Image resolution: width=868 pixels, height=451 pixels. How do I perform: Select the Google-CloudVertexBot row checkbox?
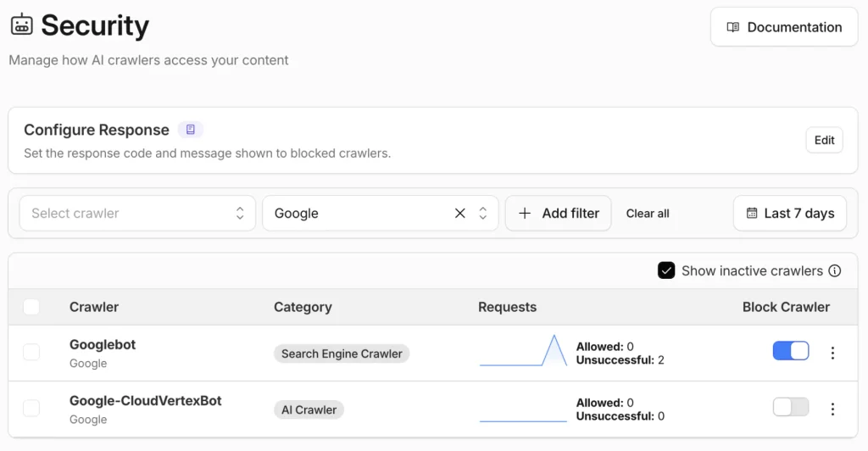(31, 409)
